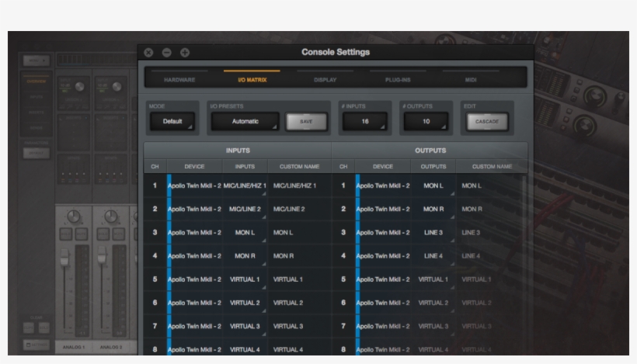
Task: Clear clips in the Console window
Action: coord(29,327)
